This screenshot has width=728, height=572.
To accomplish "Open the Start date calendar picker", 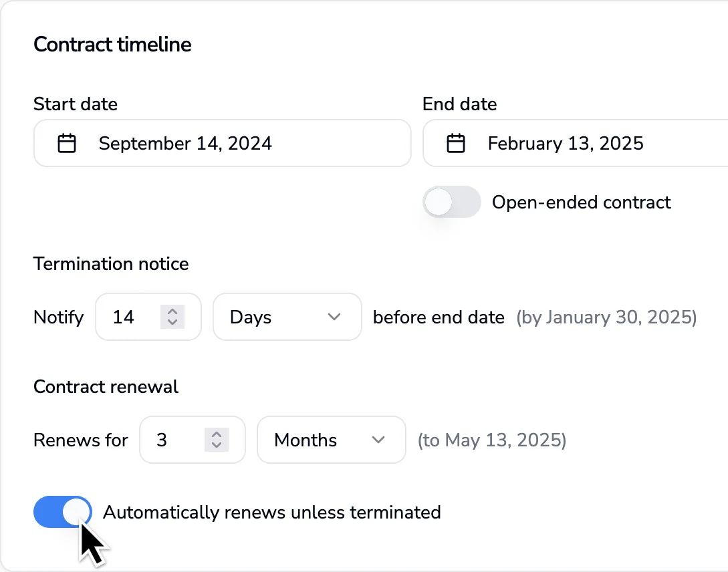I will (66, 143).
